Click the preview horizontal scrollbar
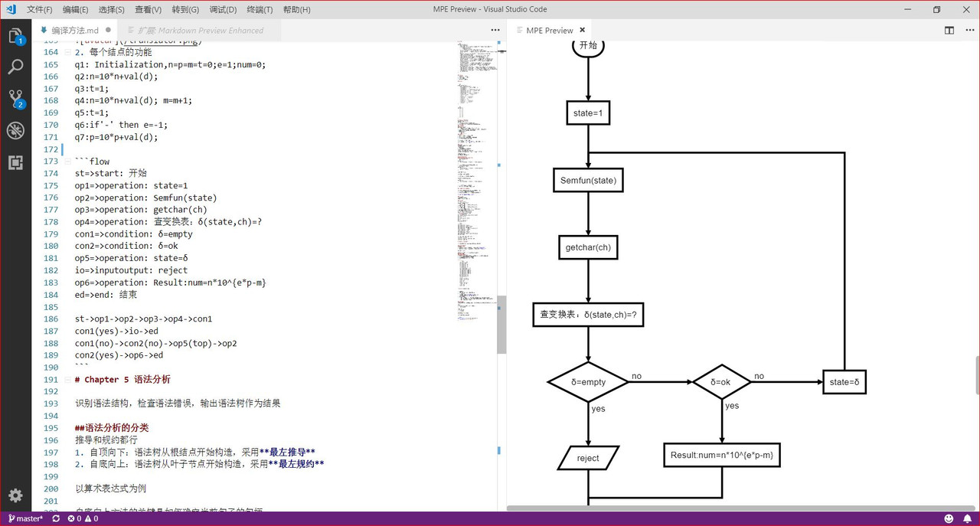The height and width of the screenshot is (526, 980). point(740,508)
